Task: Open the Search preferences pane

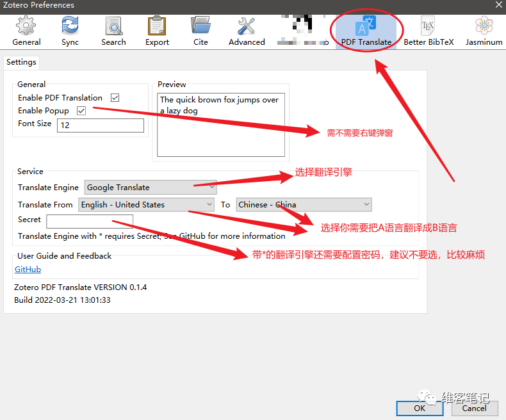Action: [113, 32]
